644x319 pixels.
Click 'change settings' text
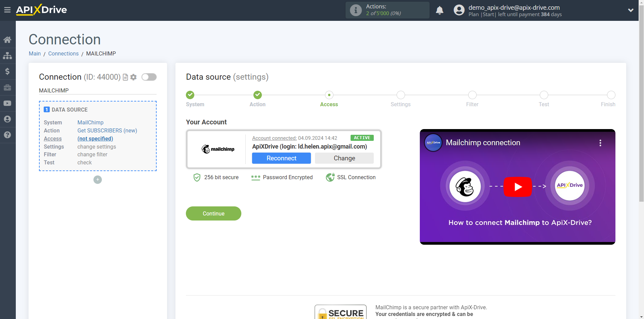point(96,147)
